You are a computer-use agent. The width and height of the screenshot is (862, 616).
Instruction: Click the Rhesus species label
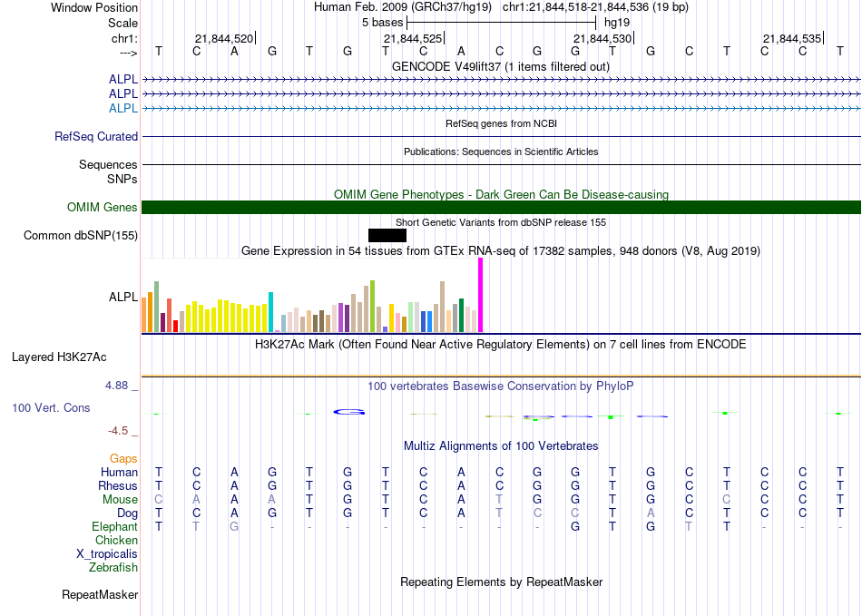(118, 485)
